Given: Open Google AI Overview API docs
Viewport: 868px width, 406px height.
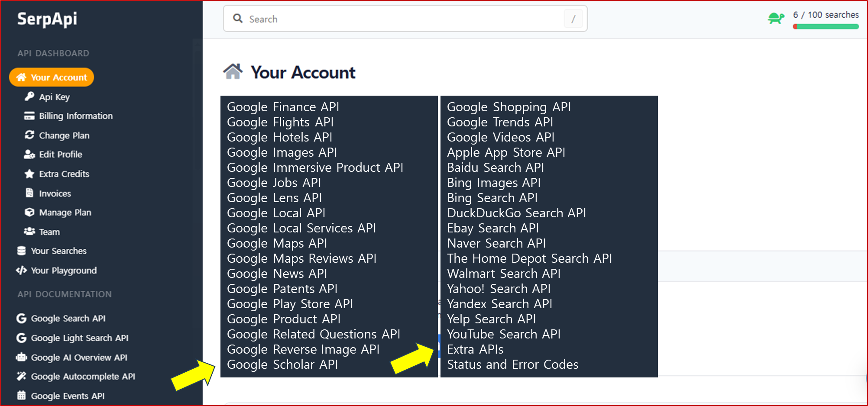Looking at the screenshot, I should [79, 358].
